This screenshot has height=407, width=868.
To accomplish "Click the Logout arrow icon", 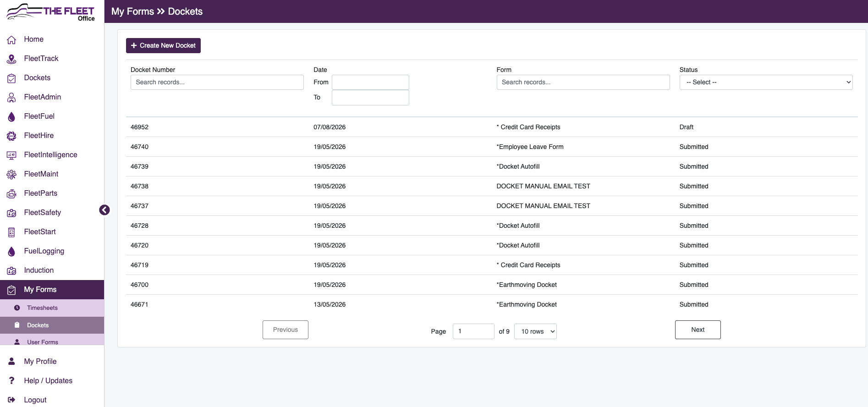I will [11, 400].
